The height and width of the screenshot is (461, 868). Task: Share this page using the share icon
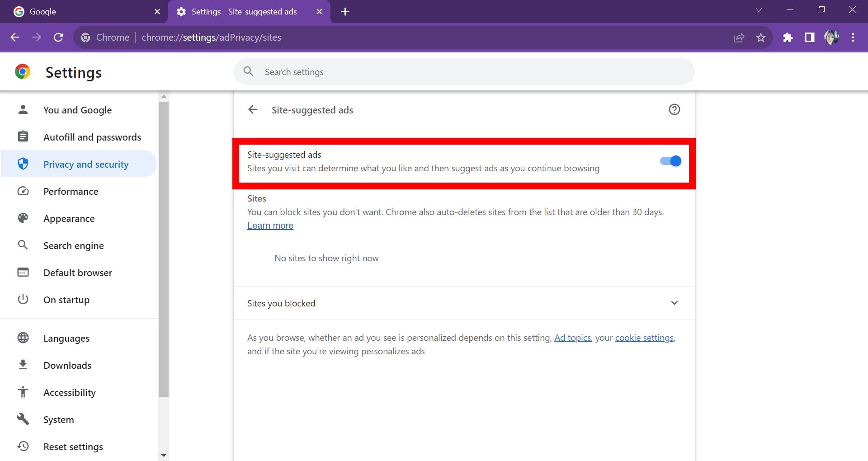pyautogui.click(x=739, y=38)
